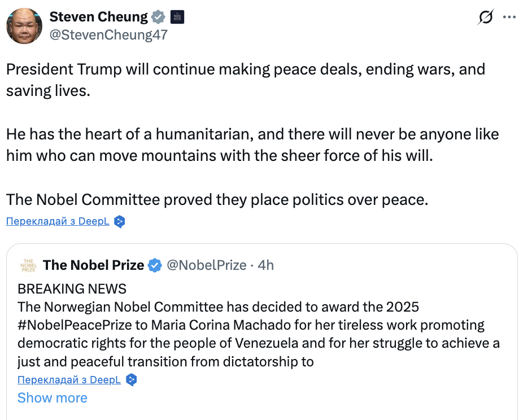Open the Steven Cheung display name link

tap(98, 17)
